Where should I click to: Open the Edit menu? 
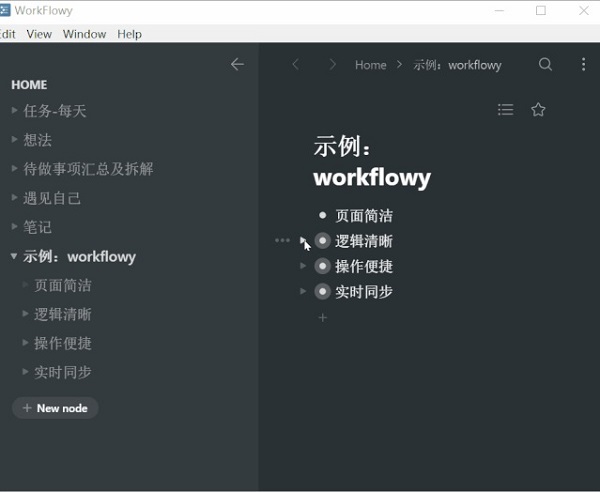8,34
